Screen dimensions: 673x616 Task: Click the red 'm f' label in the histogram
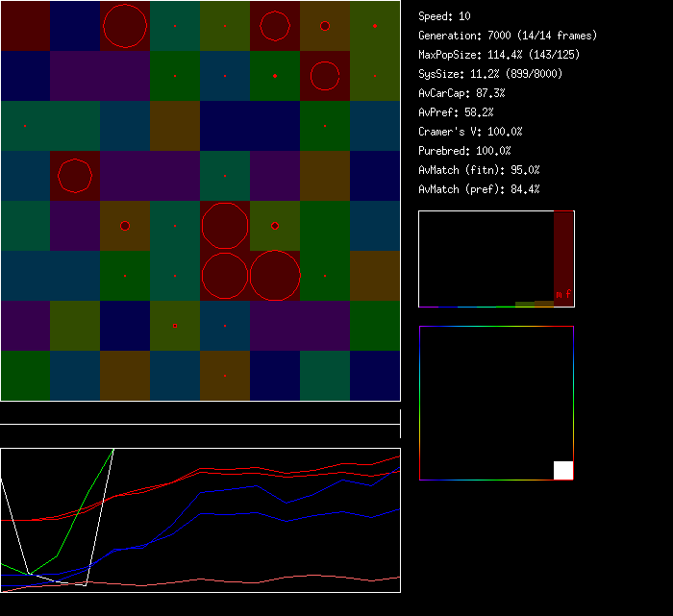pos(562,294)
